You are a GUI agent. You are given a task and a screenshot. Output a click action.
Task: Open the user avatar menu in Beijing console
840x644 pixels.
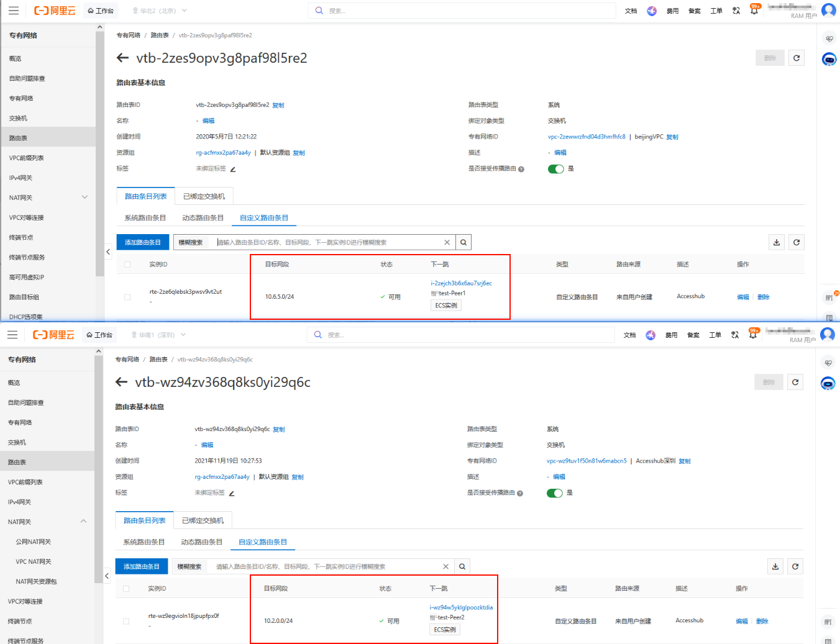(x=828, y=10)
